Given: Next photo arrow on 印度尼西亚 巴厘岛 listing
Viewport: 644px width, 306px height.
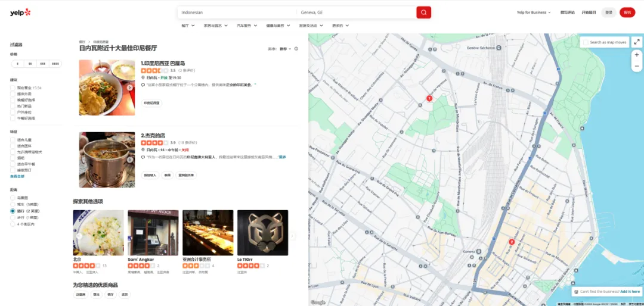Looking at the screenshot, I should tap(130, 88).
